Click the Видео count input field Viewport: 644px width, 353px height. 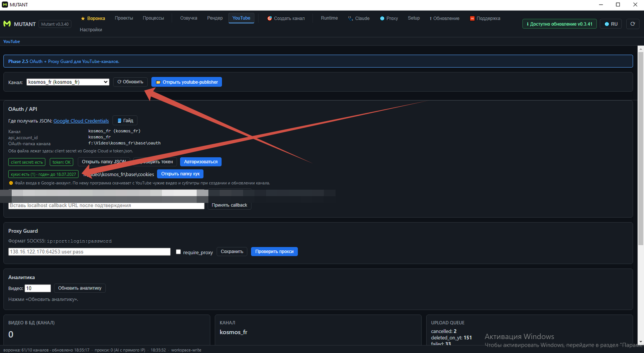[38, 288]
